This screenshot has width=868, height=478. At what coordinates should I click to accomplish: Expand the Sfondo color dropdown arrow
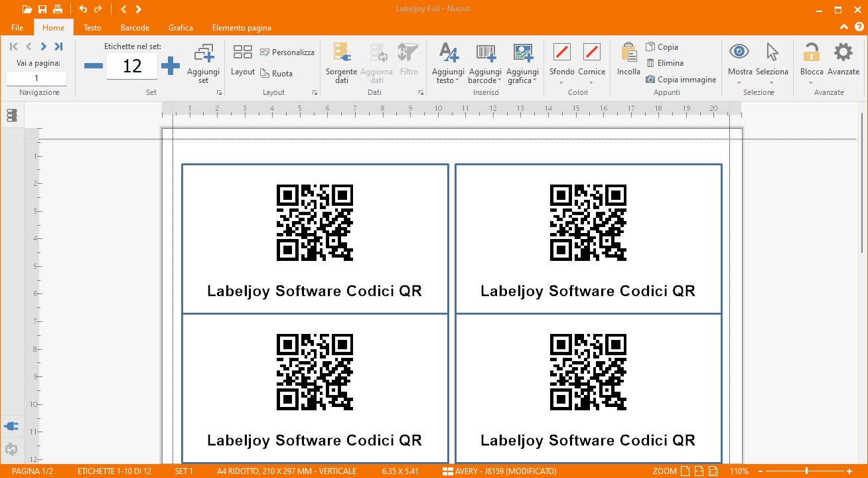click(x=562, y=83)
